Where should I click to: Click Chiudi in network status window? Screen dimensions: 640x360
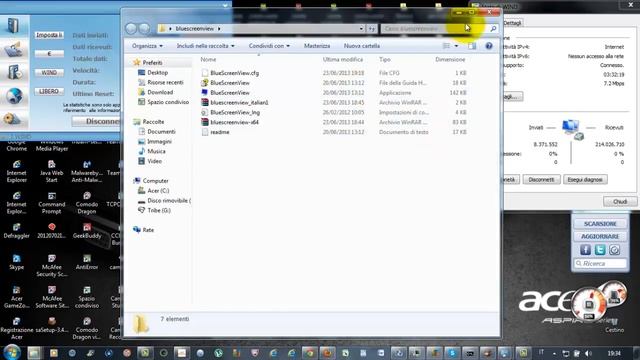click(x=620, y=202)
